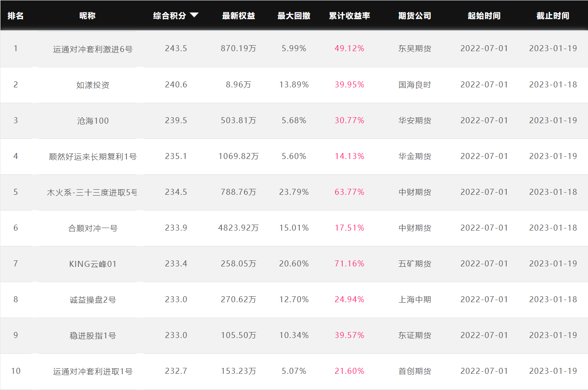Screen dimensions: 588x390
Task: Open account 运通对冲套利激进6号
Action: 93,49
